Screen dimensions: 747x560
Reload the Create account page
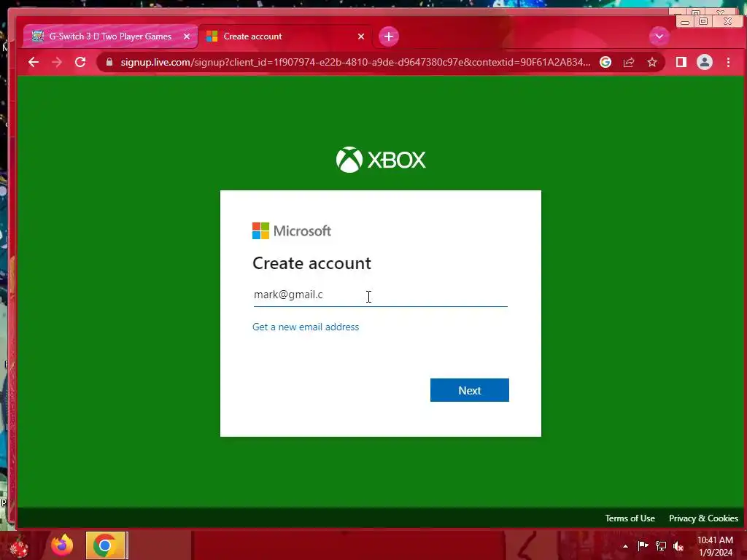click(80, 62)
